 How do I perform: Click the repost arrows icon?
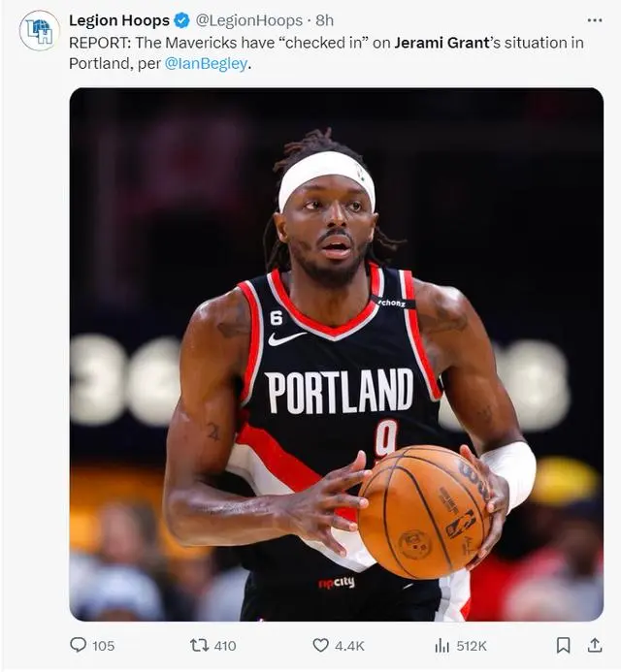coord(199,645)
